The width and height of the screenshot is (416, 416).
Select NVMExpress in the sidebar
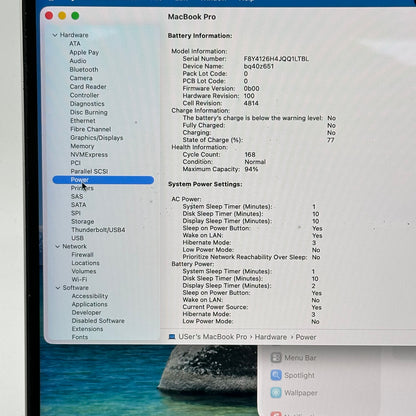(89, 155)
